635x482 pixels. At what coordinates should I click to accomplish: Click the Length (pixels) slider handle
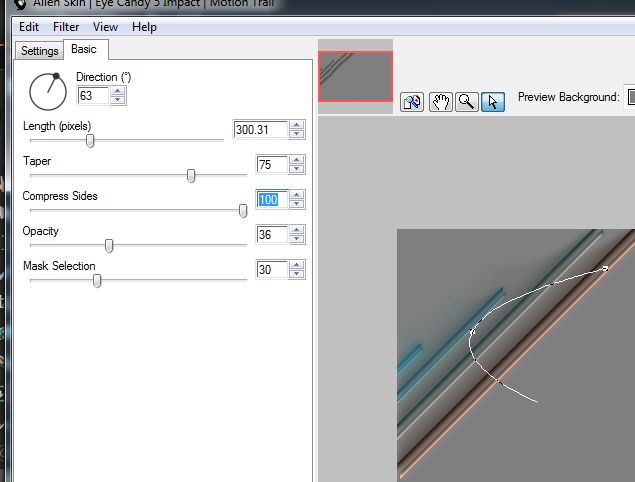click(x=90, y=141)
